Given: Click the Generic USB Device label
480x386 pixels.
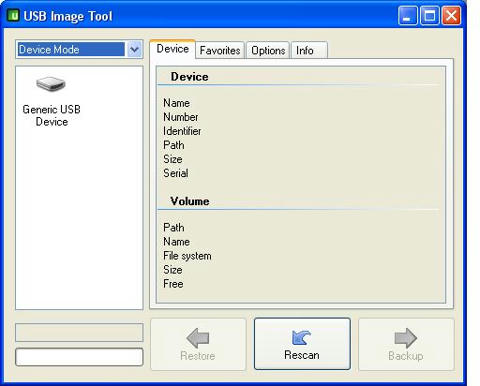Looking at the screenshot, I should 52,116.
